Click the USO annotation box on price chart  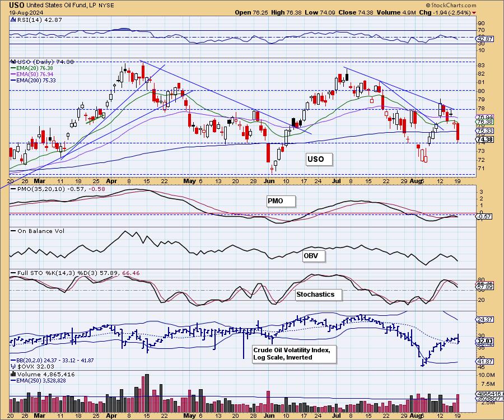pos(318,159)
